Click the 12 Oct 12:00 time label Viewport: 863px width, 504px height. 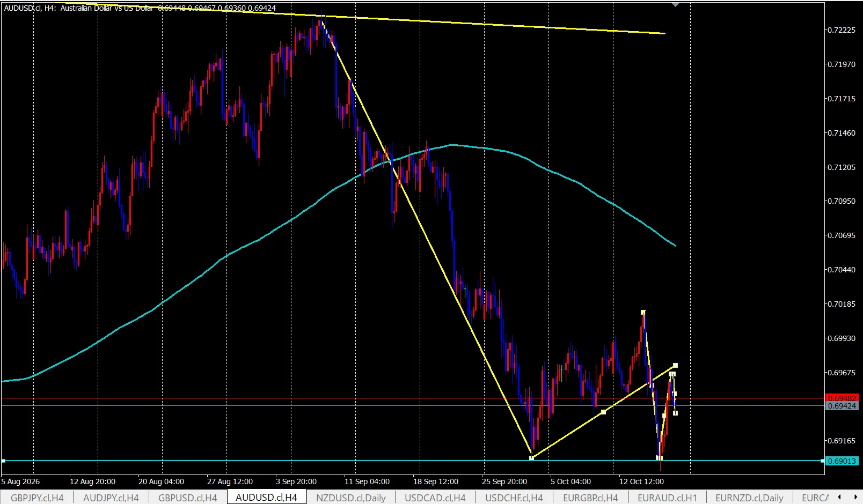pyautogui.click(x=641, y=481)
